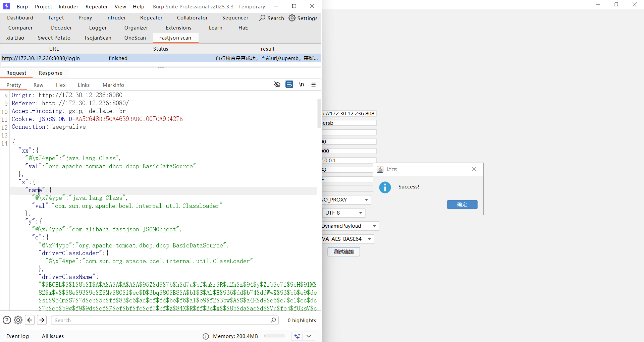Select the Links view tab

84,85
